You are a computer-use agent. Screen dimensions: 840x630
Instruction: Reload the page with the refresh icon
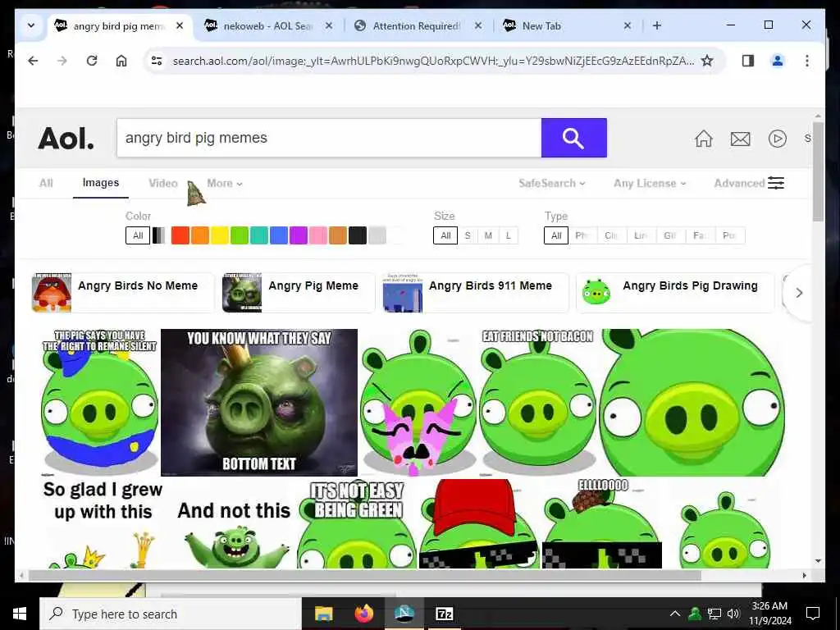(92, 61)
